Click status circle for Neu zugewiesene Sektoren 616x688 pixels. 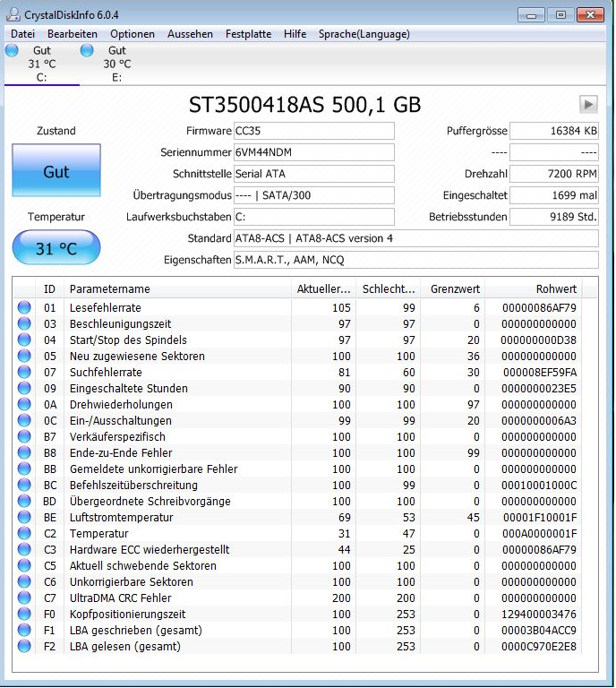pos(24,356)
